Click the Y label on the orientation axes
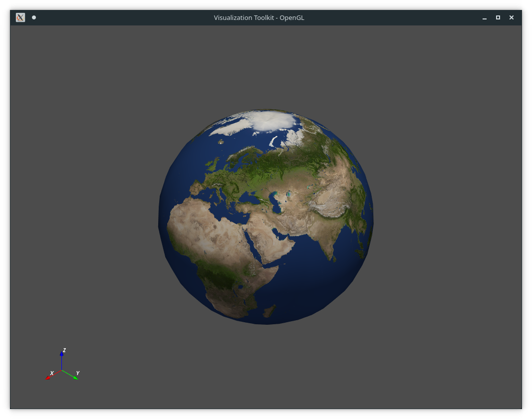Viewport: 532px width, 419px height. pyautogui.click(x=78, y=373)
